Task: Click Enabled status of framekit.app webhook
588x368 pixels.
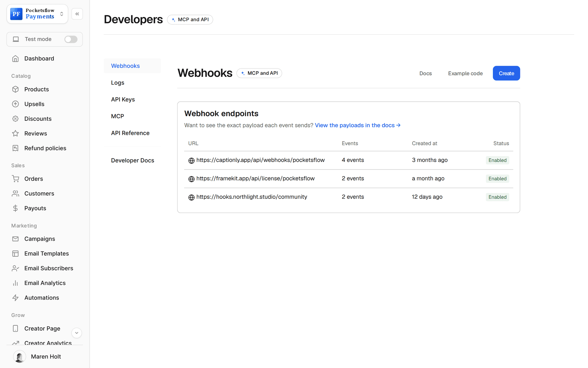Action: pos(498,179)
